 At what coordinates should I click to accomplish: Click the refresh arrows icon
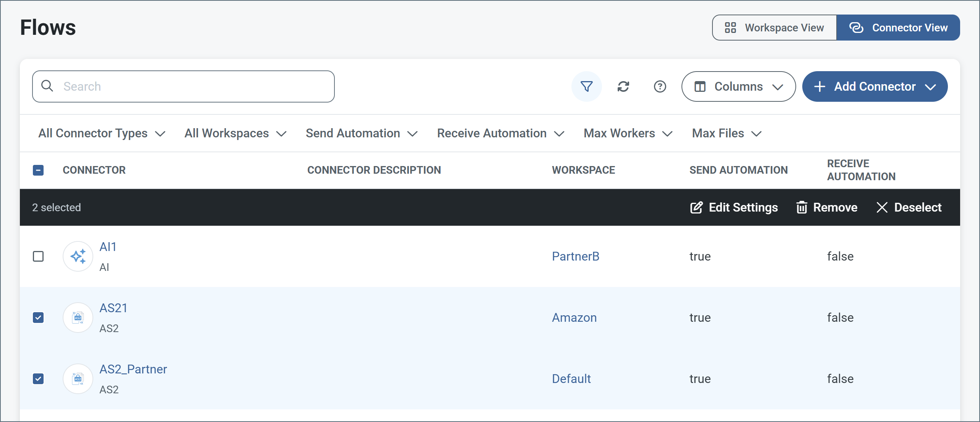pyautogui.click(x=623, y=86)
